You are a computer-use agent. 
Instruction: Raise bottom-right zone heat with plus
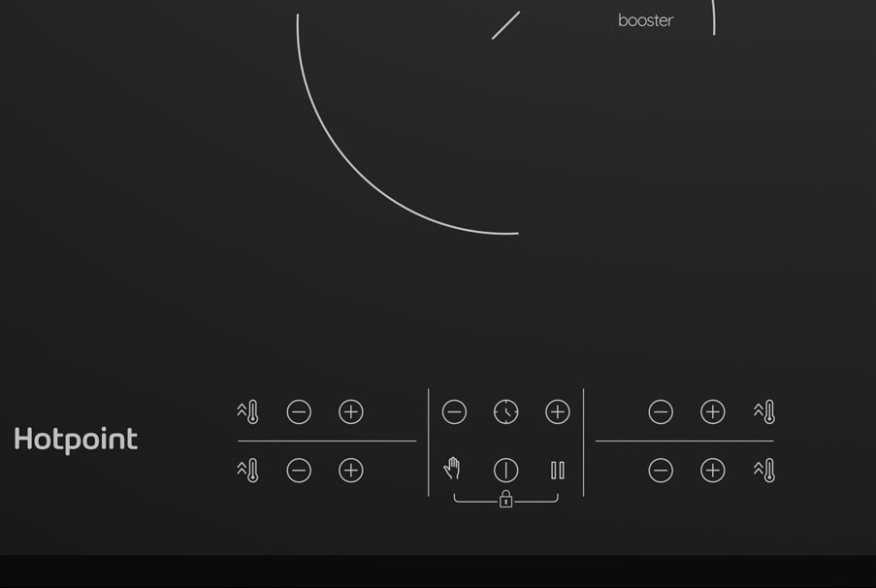pyautogui.click(x=713, y=471)
